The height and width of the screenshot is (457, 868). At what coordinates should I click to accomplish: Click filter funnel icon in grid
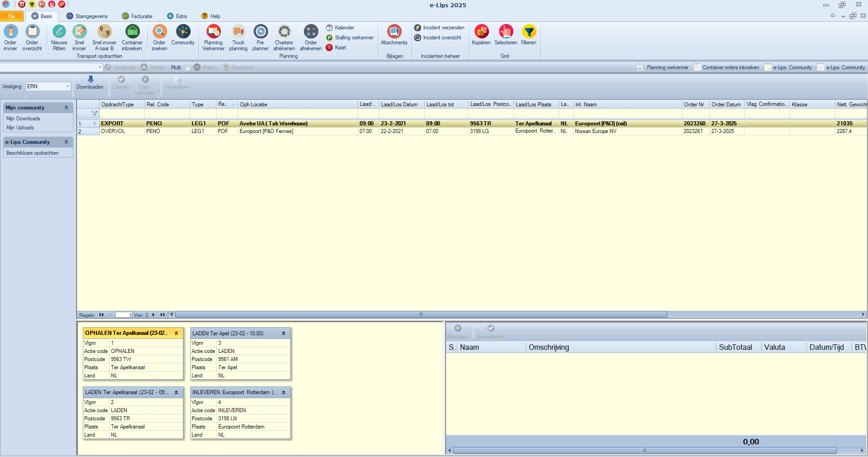coord(94,114)
